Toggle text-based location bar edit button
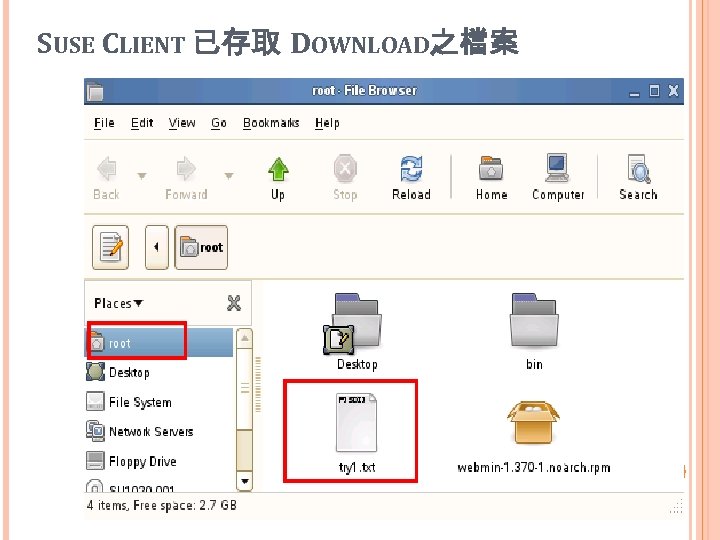The height and width of the screenshot is (540, 720). coord(111,247)
